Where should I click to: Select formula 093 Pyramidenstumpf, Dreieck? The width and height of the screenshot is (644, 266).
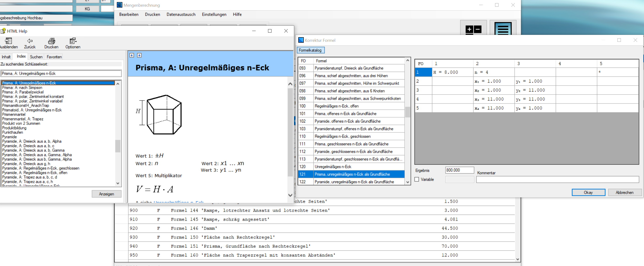[351, 68]
